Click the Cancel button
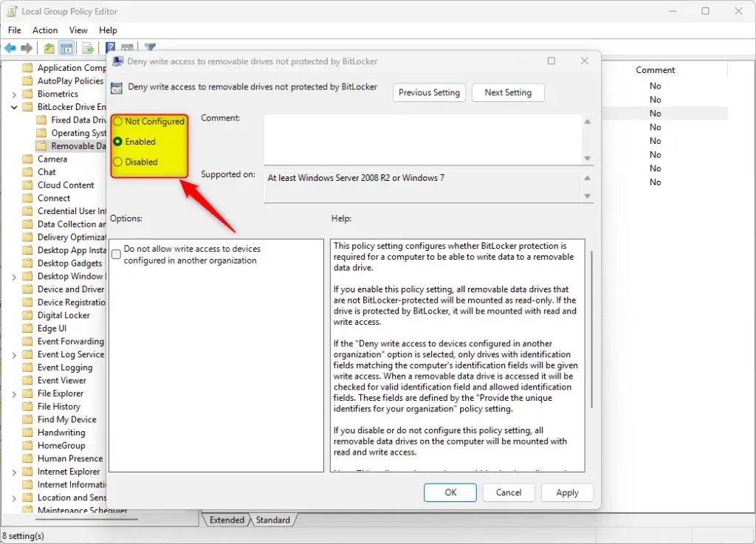Viewport: 756px width, 544px height. pyautogui.click(x=509, y=492)
